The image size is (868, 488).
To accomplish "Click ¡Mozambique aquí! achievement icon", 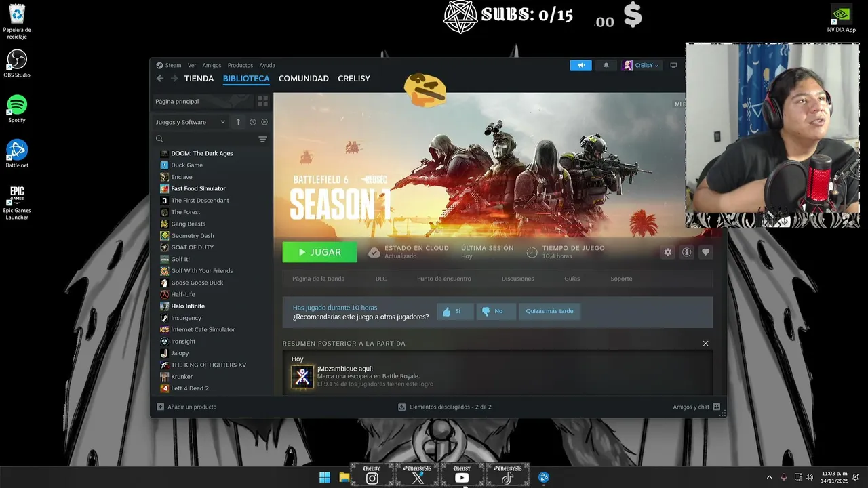I will 302,377.
